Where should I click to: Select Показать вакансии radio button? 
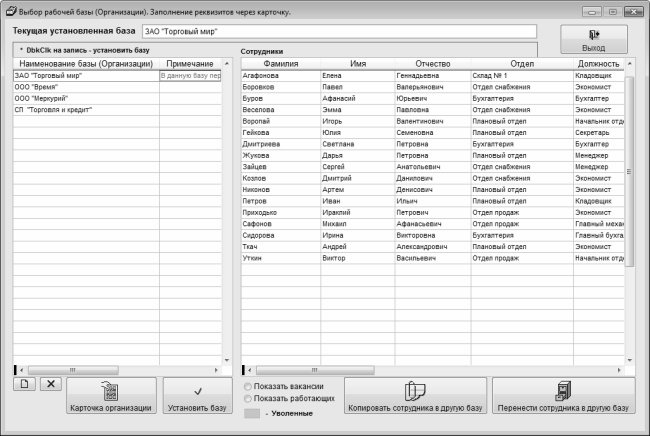coord(249,385)
